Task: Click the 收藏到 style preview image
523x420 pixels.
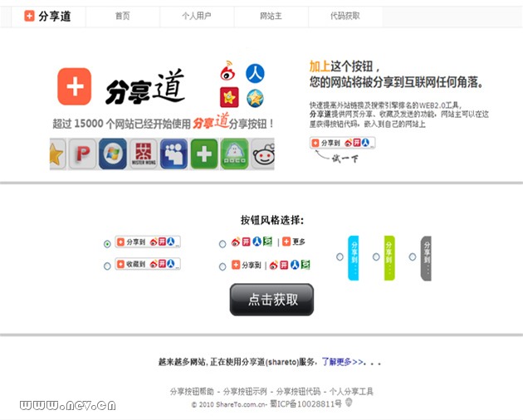Action: click(x=148, y=264)
